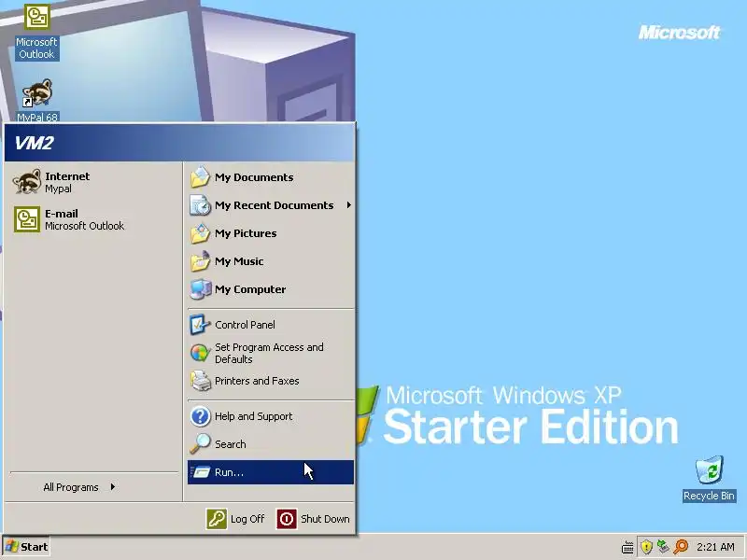Click the My Pictures folder icon
Screen dimensions: 747x560
(x=200, y=233)
